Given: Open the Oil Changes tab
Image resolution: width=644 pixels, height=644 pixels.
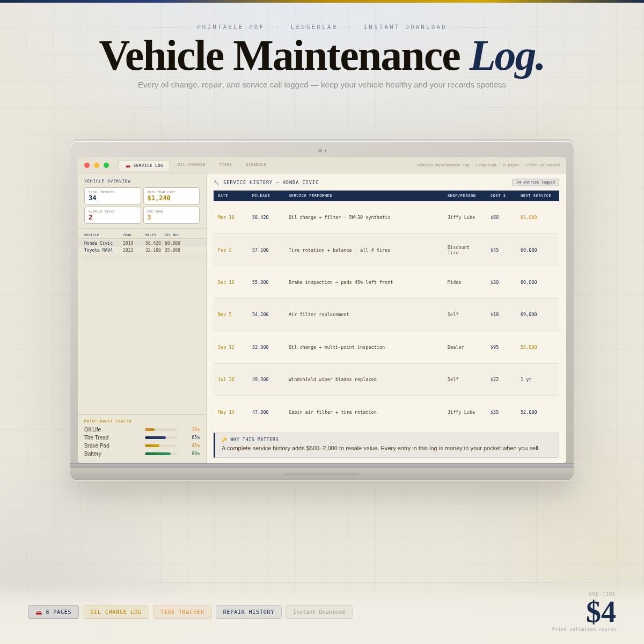Looking at the screenshot, I should click(192, 165).
